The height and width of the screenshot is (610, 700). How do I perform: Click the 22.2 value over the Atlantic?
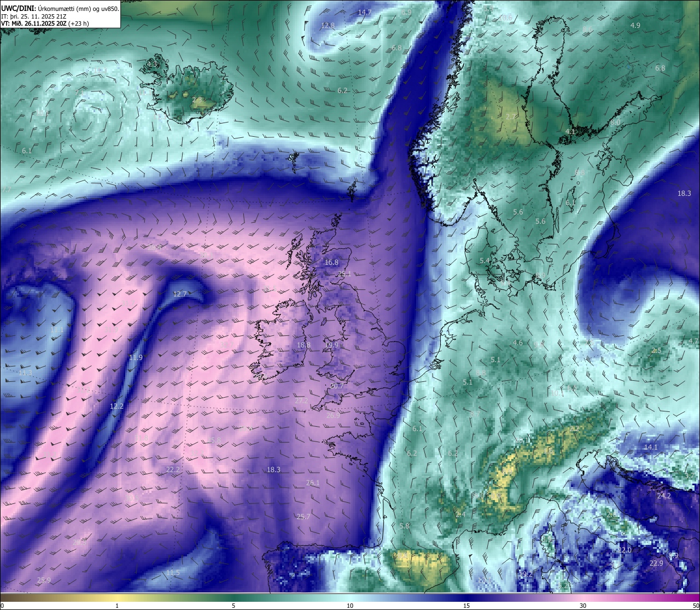pos(173,470)
